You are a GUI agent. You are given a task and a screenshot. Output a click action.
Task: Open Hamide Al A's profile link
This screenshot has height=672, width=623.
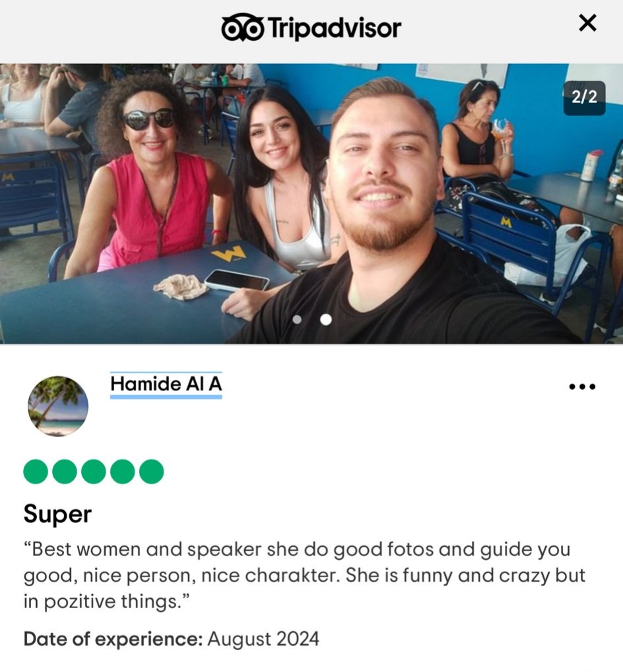(x=166, y=384)
